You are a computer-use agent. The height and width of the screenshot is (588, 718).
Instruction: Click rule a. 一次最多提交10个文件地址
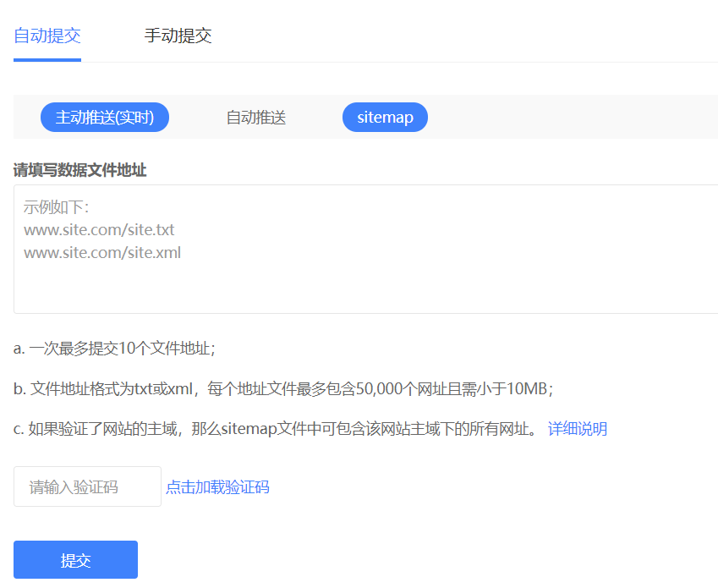coord(114,349)
